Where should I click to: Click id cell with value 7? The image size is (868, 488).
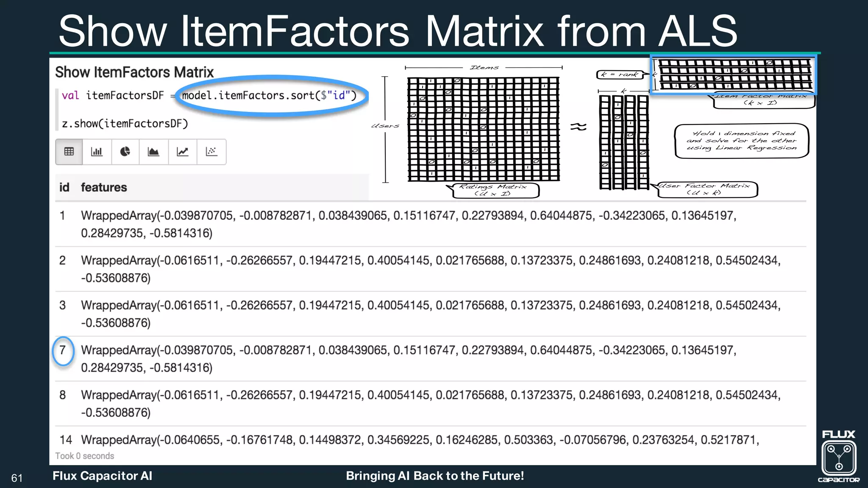[x=63, y=350]
